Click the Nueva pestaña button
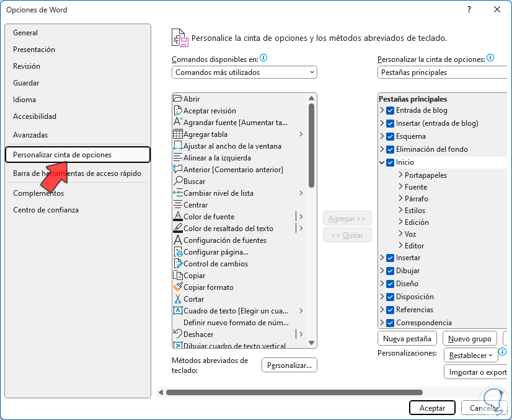This screenshot has height=420, width=512. (x=407, y=339)
